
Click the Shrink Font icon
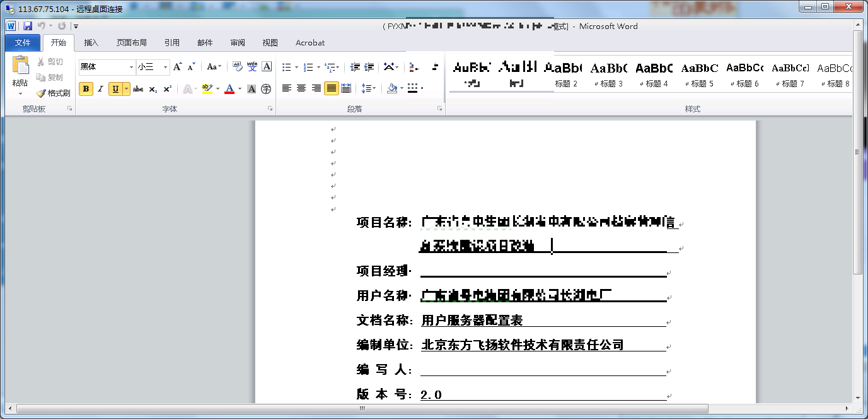(x=191, y=67)
